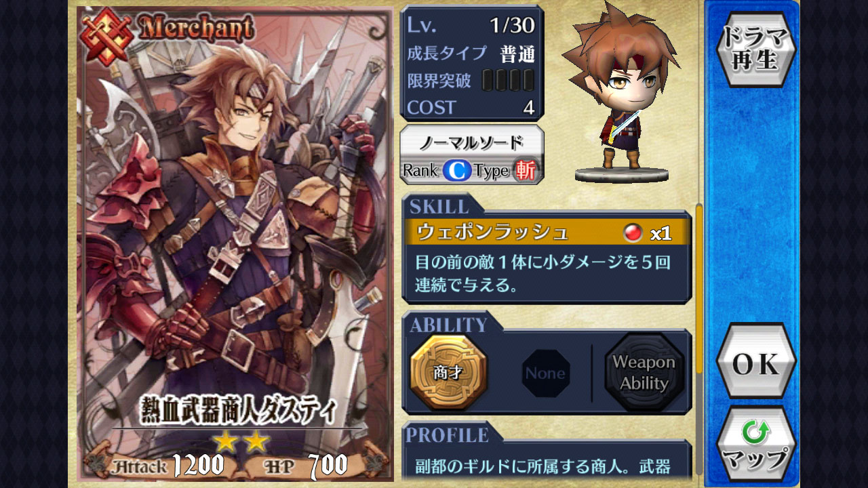
Task: Click the orange vertical scrollbar
Action: 699,288
